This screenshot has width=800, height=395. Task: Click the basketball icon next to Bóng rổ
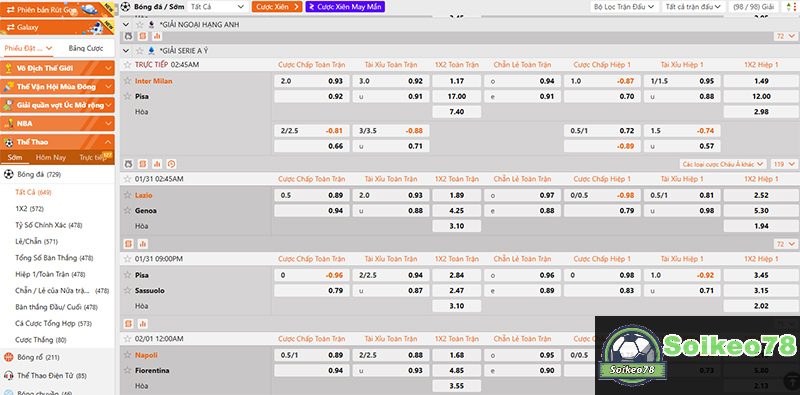(8, 357)
